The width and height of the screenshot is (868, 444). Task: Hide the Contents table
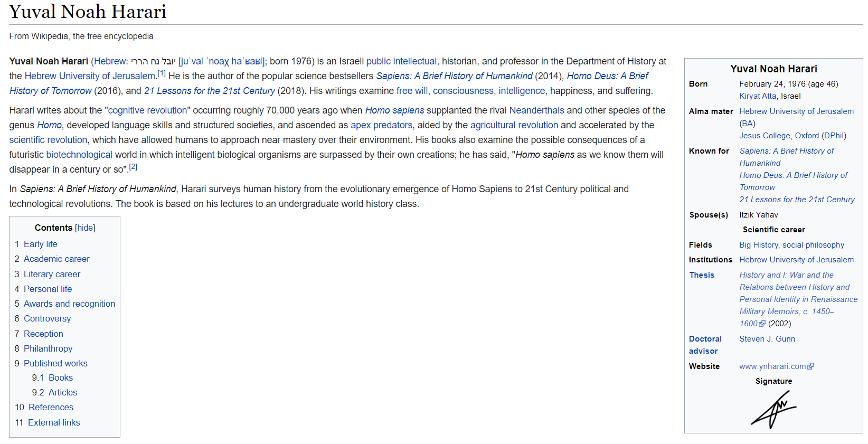click(x=85, y=228)
